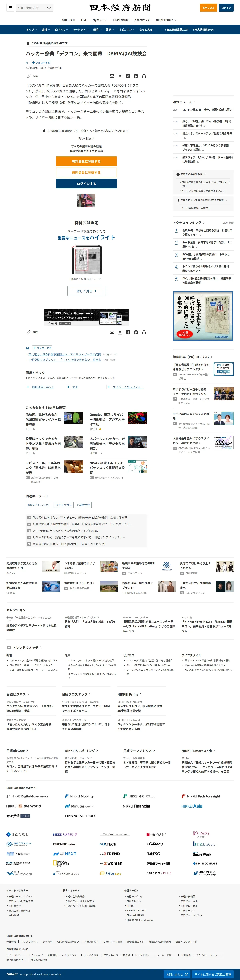
Task: Click the paperclip save icon under the headline
Action: coord(29,76)
